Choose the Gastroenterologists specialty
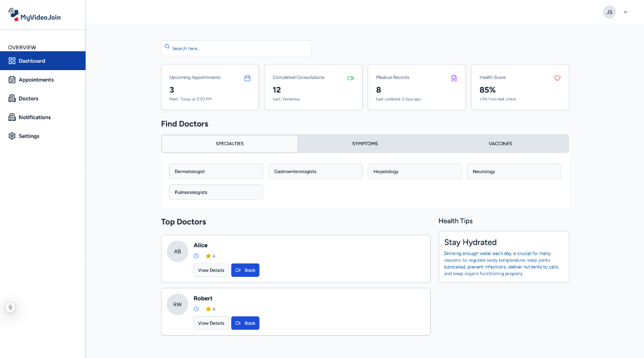 (x=315, y=172)
